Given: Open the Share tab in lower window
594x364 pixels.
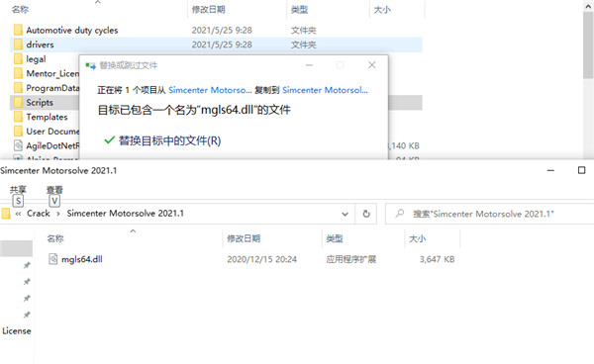Looking at the screenshot, I should [x=18, y=190].
